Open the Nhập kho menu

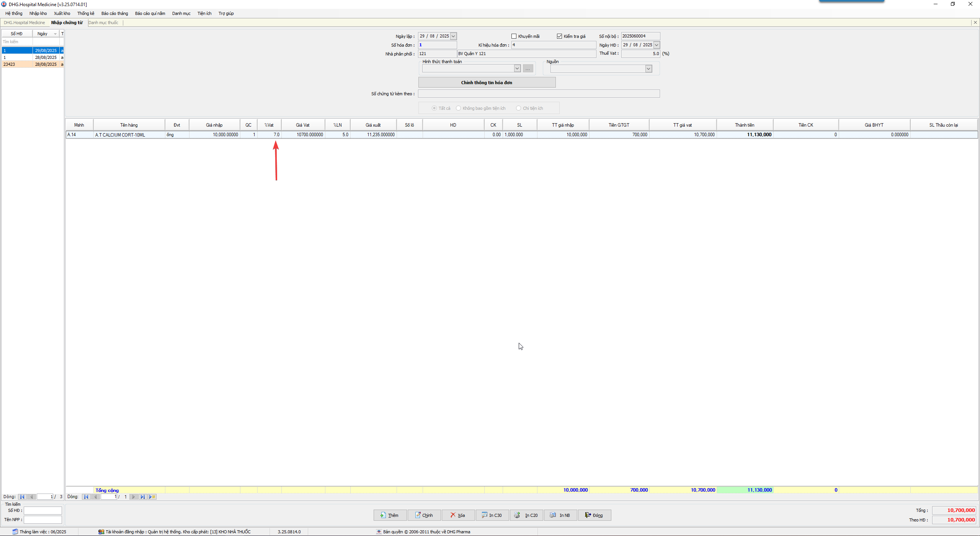38,13
